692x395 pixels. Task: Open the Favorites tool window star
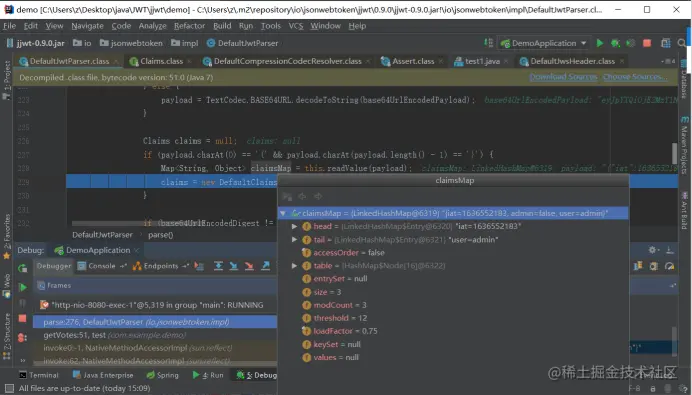7,256
